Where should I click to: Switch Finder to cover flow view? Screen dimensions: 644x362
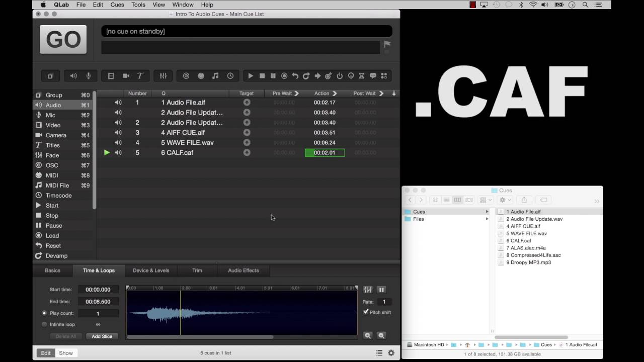(469, 200)
